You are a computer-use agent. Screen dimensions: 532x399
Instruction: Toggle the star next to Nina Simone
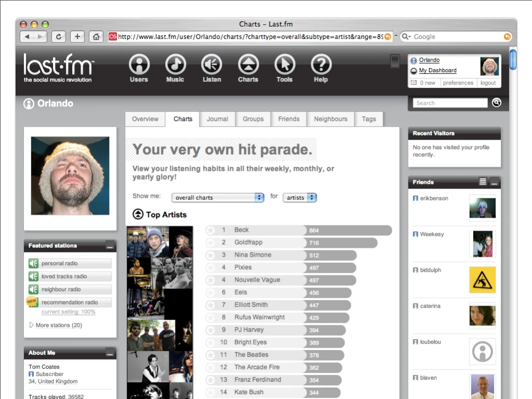coord(211,255)
